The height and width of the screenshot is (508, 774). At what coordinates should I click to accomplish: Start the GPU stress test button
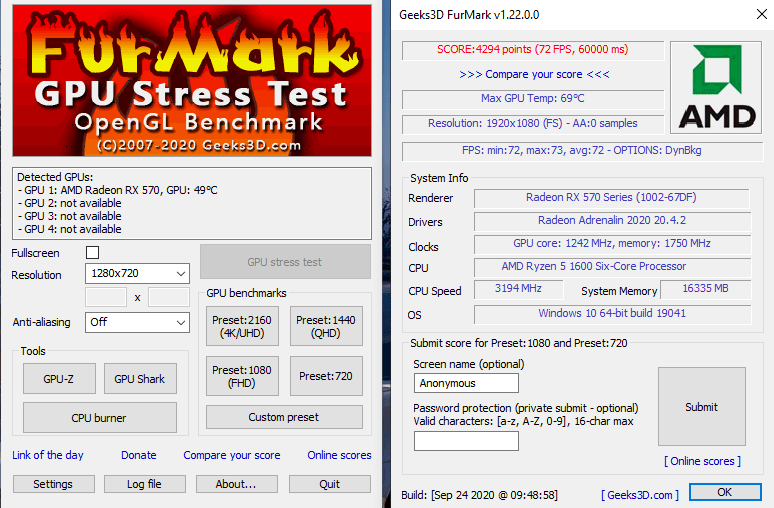click(285, 262)
